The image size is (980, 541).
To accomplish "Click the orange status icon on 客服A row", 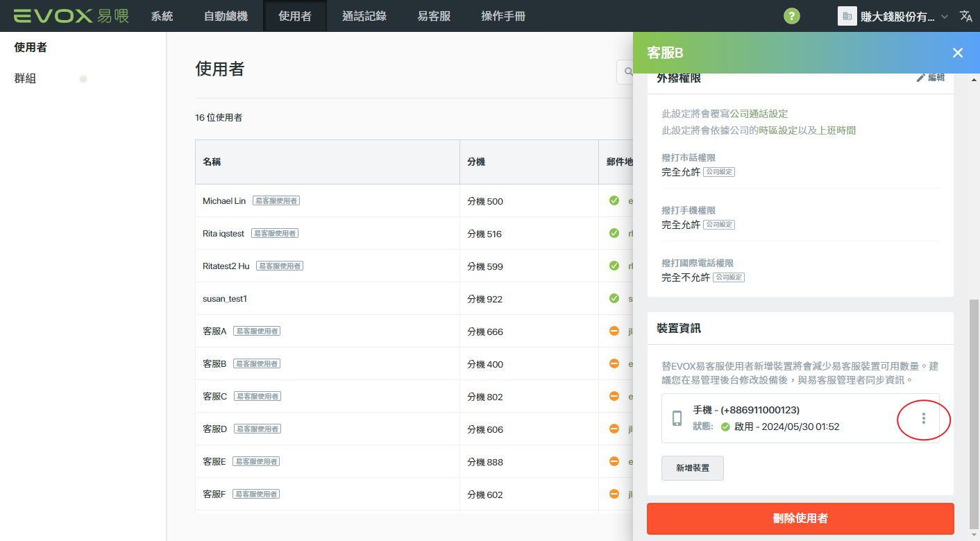I will point(614,331).
